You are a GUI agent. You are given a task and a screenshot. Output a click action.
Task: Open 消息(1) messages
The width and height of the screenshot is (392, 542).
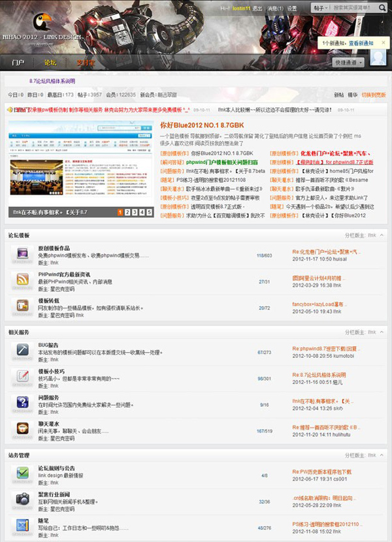pos(275,8)
